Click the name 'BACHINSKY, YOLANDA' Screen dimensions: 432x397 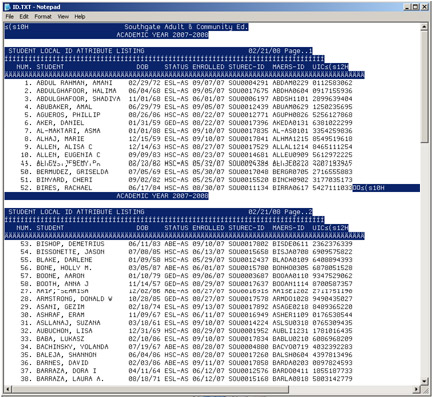pyautogui.click(x=72, y=347)
